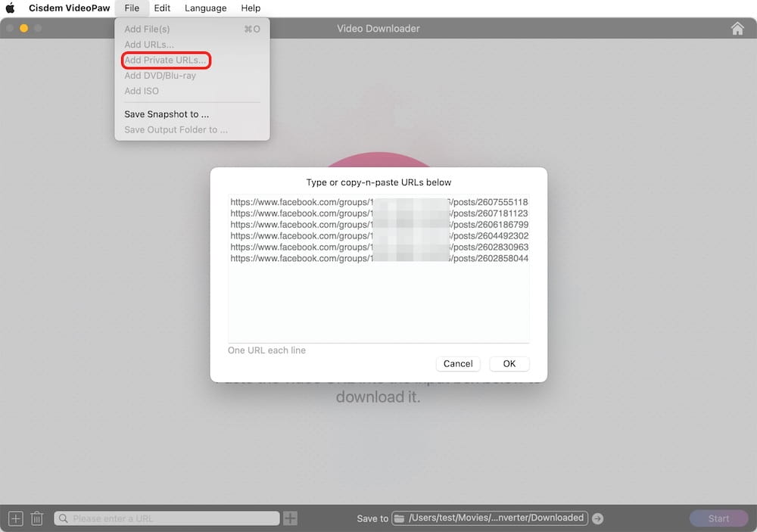
Task: Open the Edit menu
Action: (x=162, y=8)
